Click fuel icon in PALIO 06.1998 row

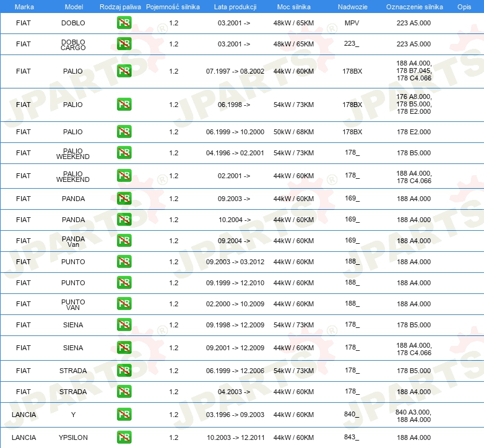pos(124,105)
